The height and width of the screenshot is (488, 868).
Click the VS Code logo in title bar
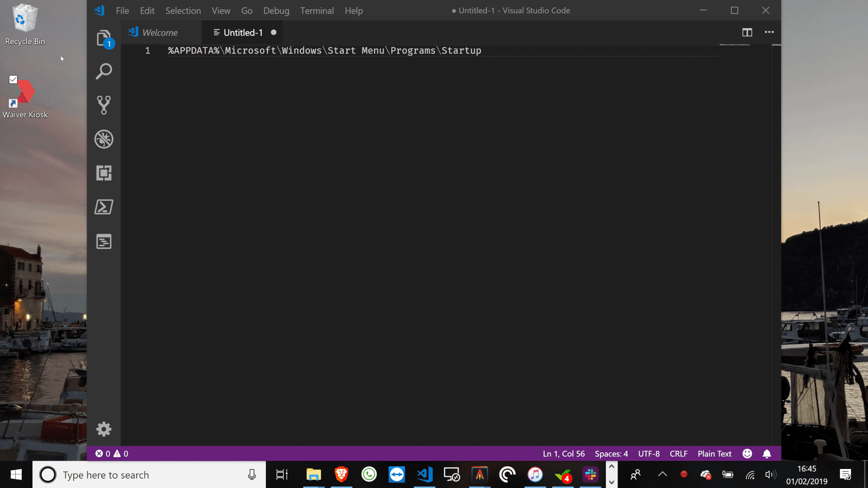[x=100, y=10]
